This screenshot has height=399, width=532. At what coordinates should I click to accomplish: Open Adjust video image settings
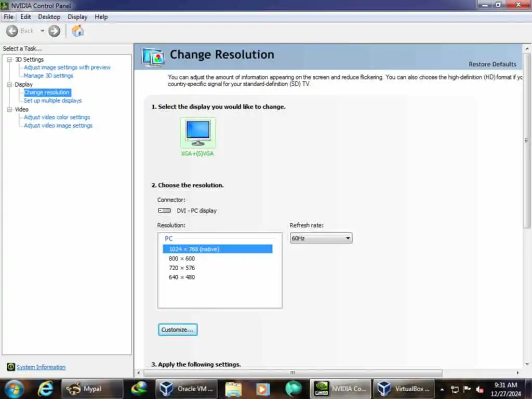coord(58,126)
